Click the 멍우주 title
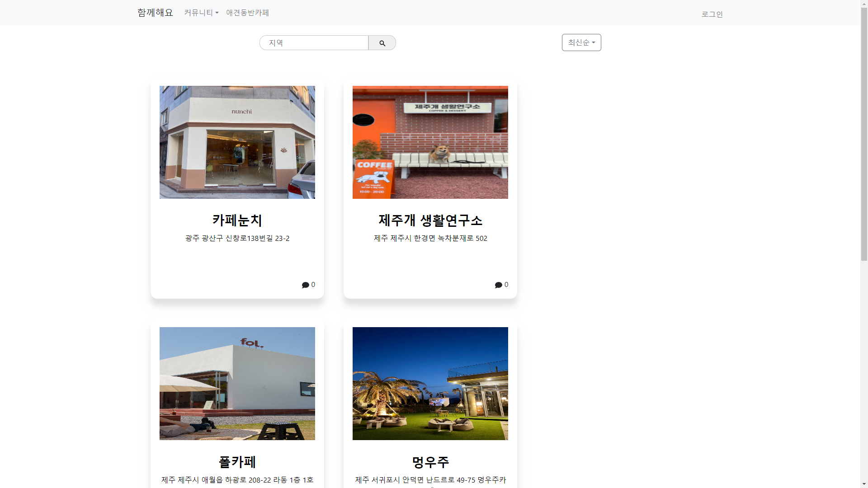Screen dimensions: 868x488 [x=430, y=462]
